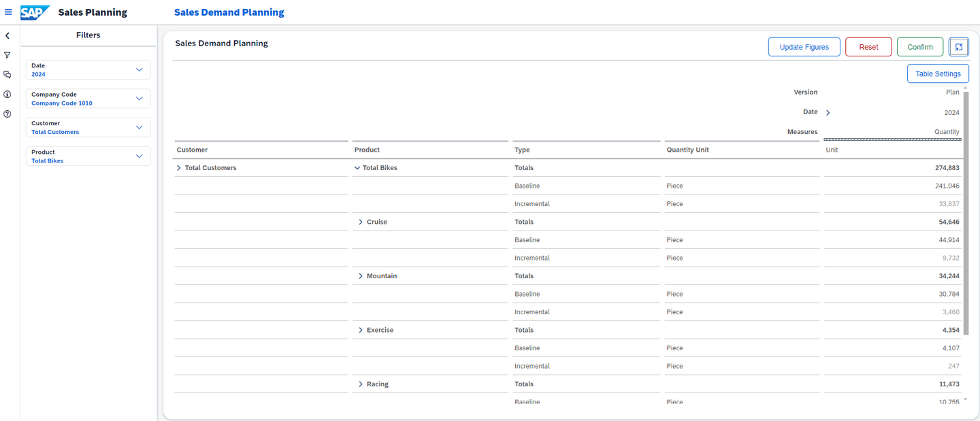Click the Mountain incremental value 3,460
Viewport: 980px width, 421px height.
pyautogui.click(x=951, y=312)
